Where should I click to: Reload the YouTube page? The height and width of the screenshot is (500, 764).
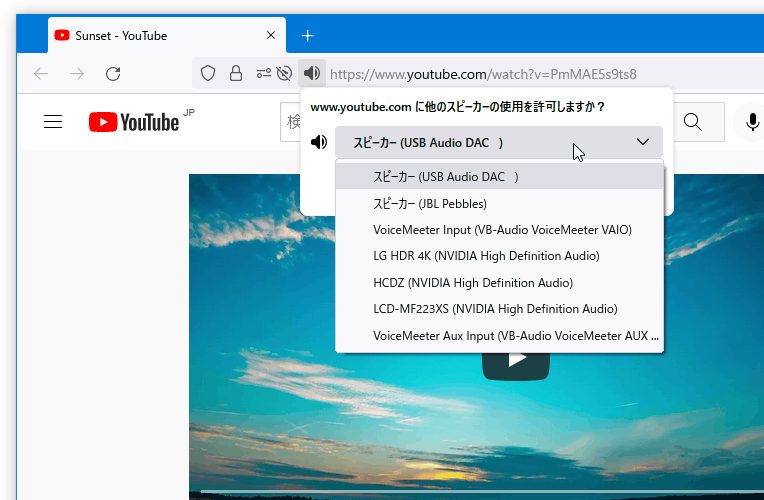coord(113,74)
